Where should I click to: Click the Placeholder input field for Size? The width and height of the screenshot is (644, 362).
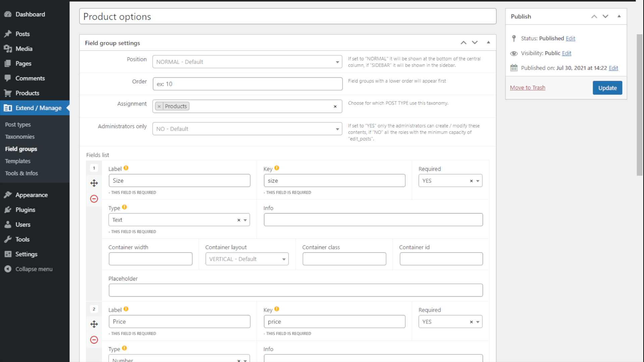tap(296, 290)
